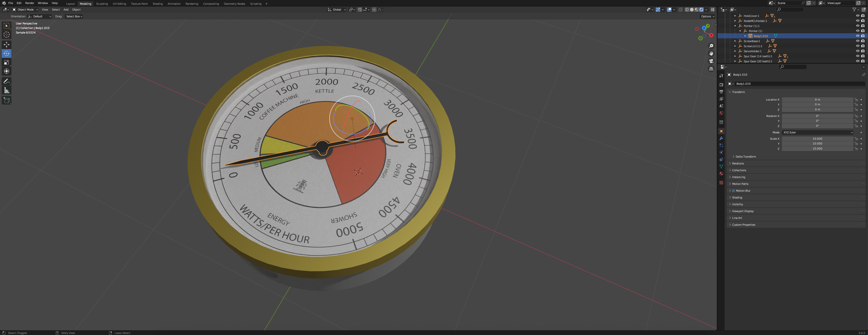Lock the Location X transform

(x=856, y=100)
